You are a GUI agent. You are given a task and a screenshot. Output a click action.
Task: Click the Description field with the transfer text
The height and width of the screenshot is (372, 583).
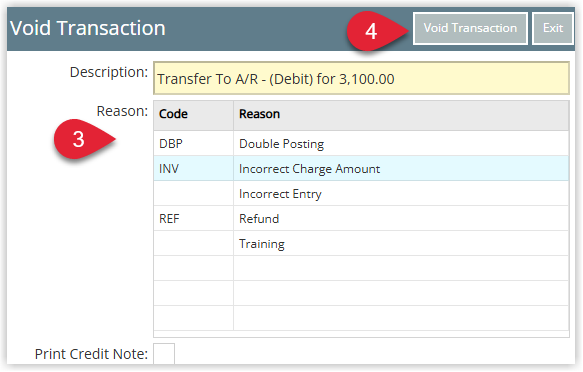click(x=361, y=78)
